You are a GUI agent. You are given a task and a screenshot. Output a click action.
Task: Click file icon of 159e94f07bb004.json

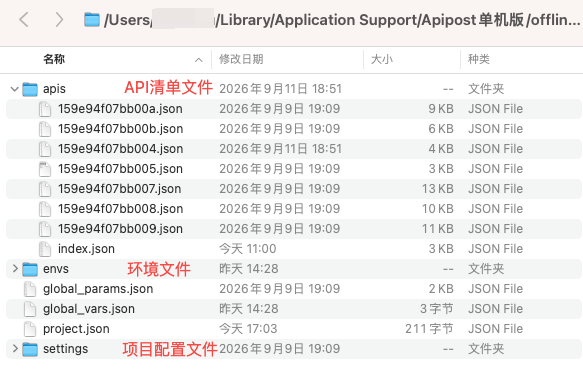click(45, 149)
